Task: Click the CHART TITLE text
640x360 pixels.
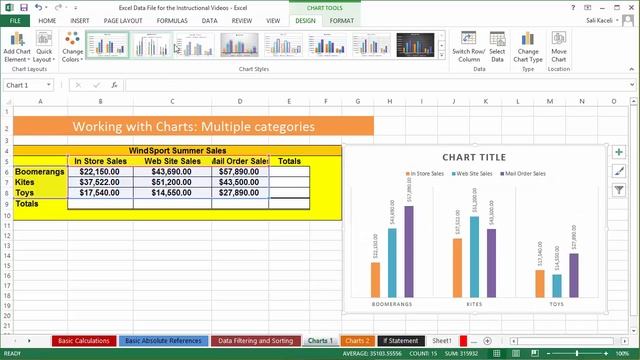Action: pos(474,158)
